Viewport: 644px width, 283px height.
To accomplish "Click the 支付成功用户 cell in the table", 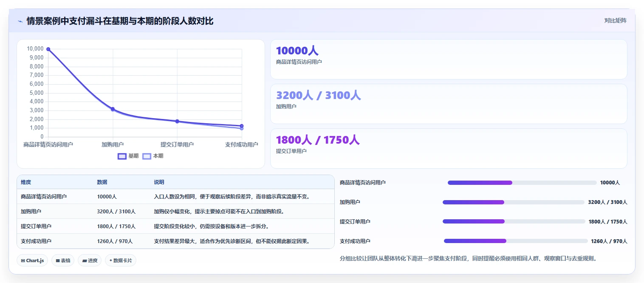I will tap(36, 241).
